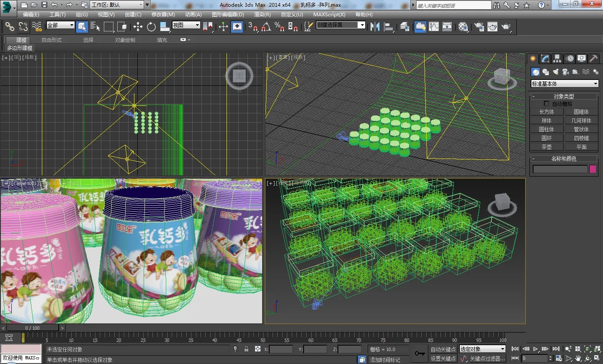Image resolution: width=603 pixels, height=364 pixels.
Task: Toggle Window/Crossing selection mode
Action: [x=122, y=27]
